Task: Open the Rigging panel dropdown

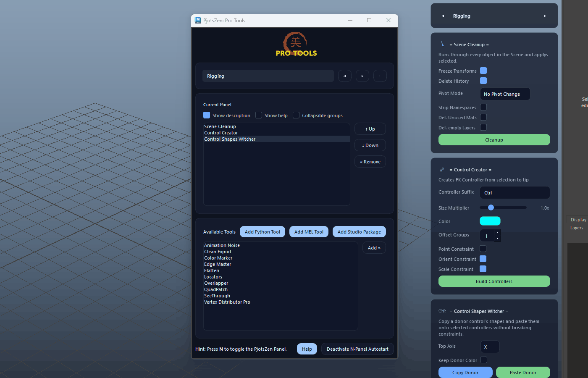Action: point(268,76)
